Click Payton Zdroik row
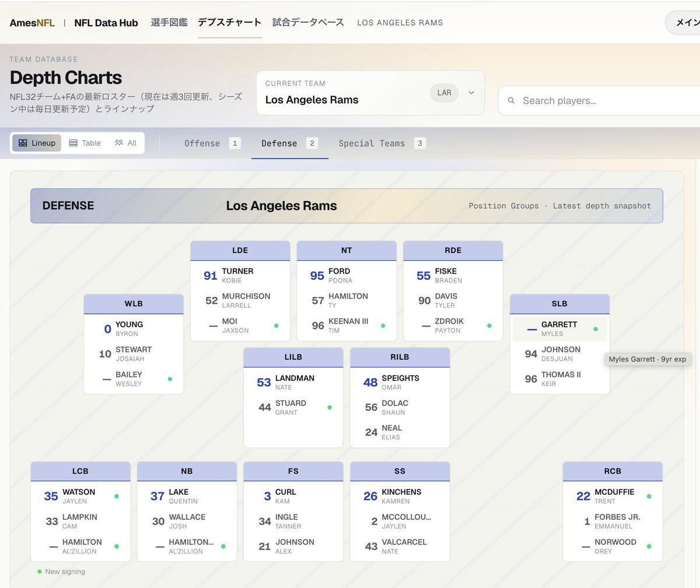Image resolution: width=700 pixels, height=588 pixels. pos(453,325)
